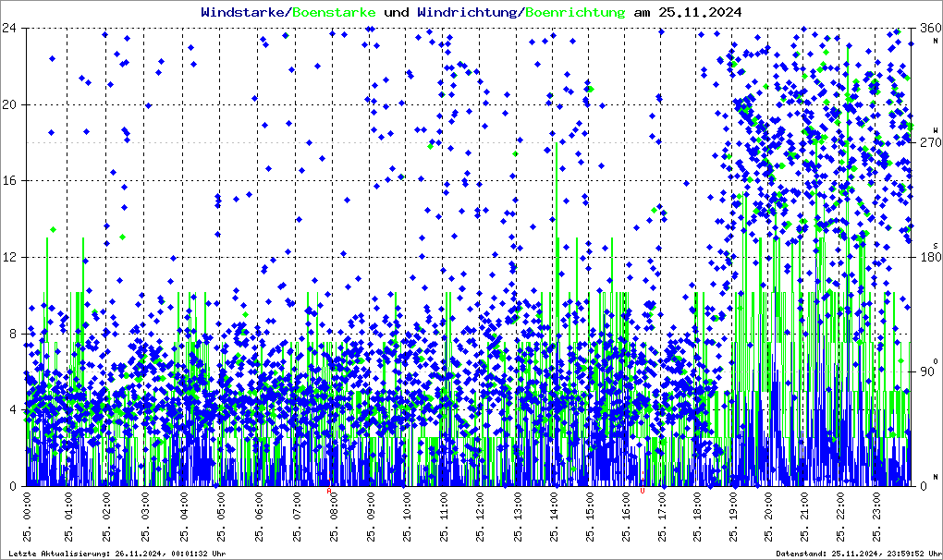Click the green 'Boenrichtung' title word

pyautogui.click(x=574, y=13)
